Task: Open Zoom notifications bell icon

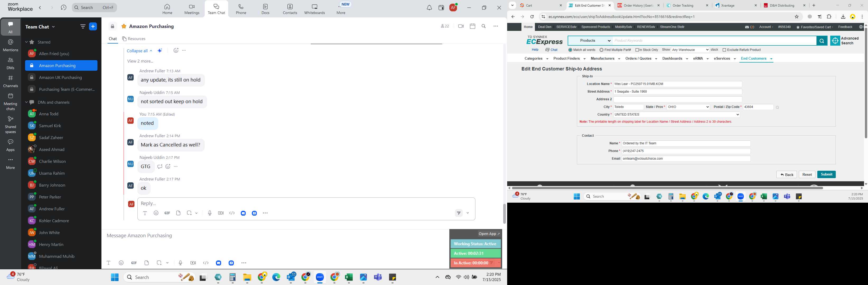Action: click(429, 8)
